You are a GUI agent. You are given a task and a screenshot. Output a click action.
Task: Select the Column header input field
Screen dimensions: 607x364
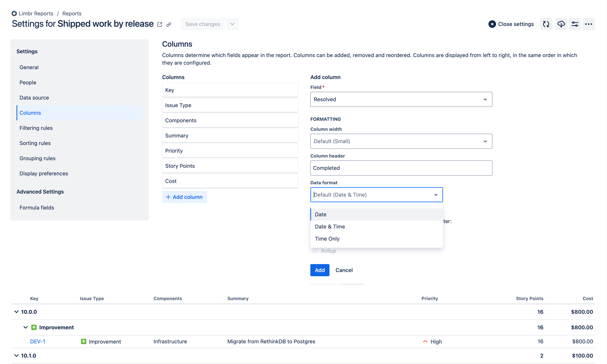[x=401, y=168]
